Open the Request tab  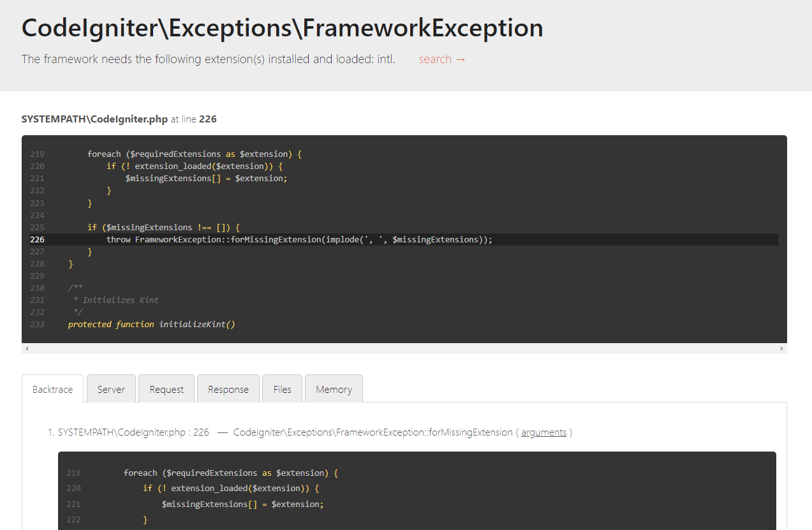166,389
